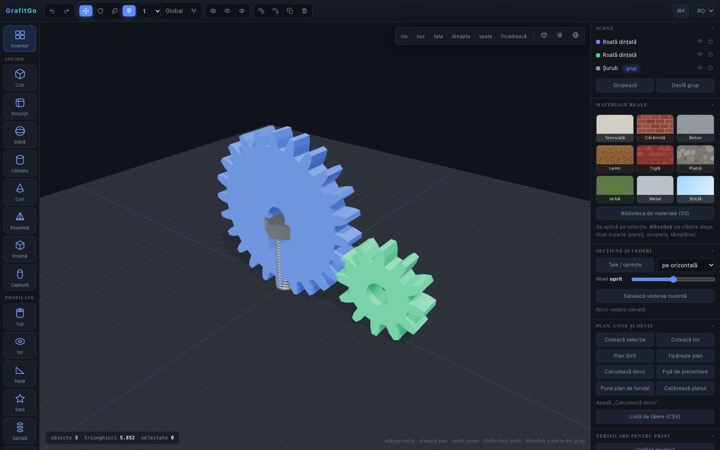Open the pe orizontală section dropdown
Screen dimensions: 720x450
(686, 265)
